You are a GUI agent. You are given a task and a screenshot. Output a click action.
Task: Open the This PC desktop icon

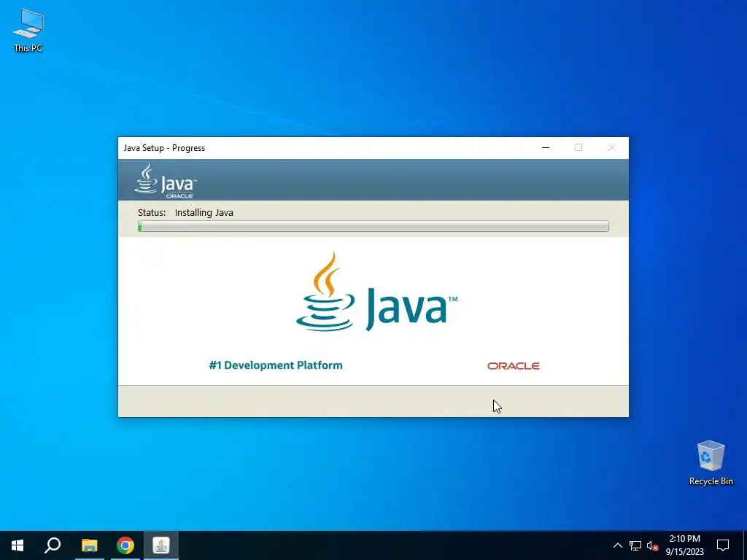tap(28, 29)
